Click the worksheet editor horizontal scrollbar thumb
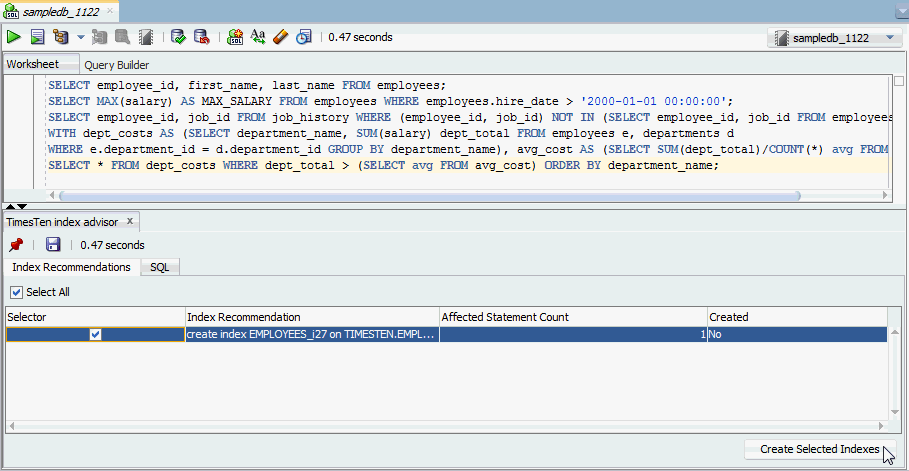Screen dimensions: 909x471 (429, 196)
